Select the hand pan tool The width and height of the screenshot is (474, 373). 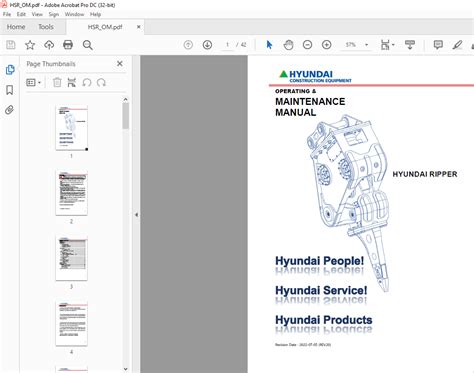point(288,45)
